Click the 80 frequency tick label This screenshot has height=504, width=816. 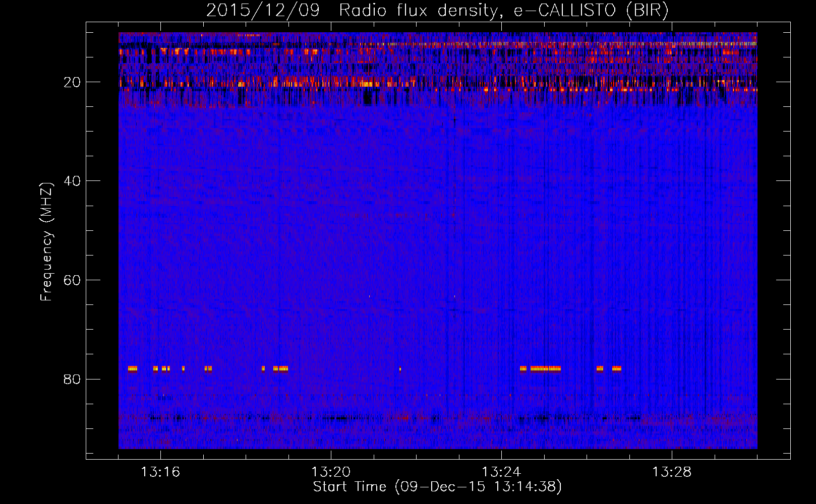pyautogui.click(x=72, y=379)
